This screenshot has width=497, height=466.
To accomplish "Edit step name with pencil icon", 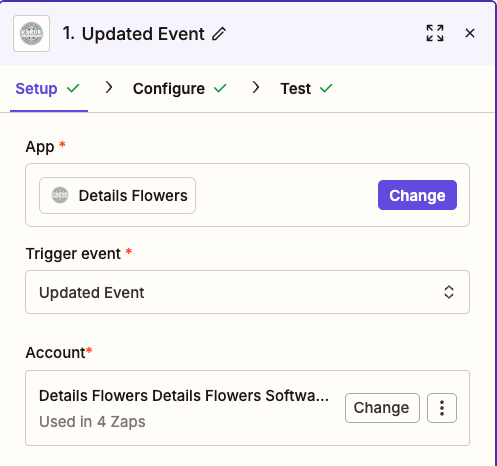I will click(x=219, y=34).
